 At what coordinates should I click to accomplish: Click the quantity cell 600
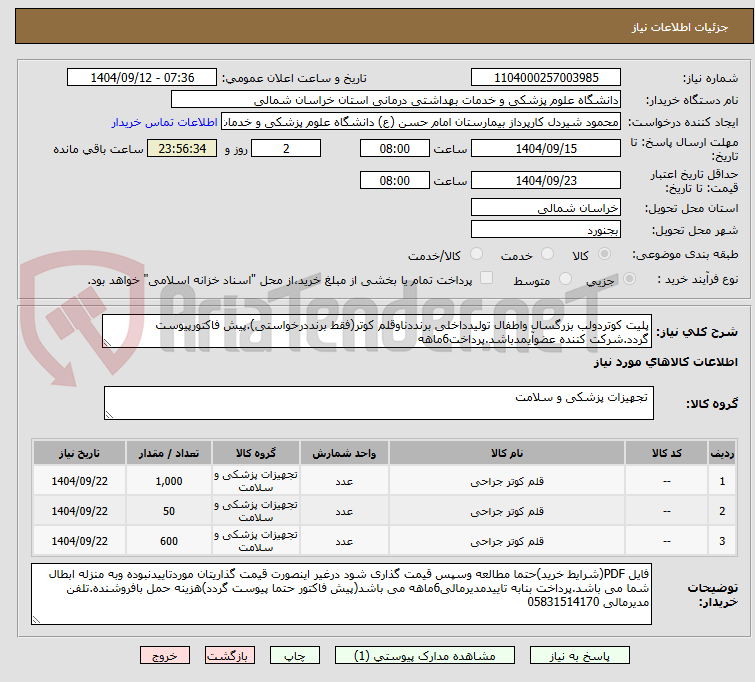[169, 541]
